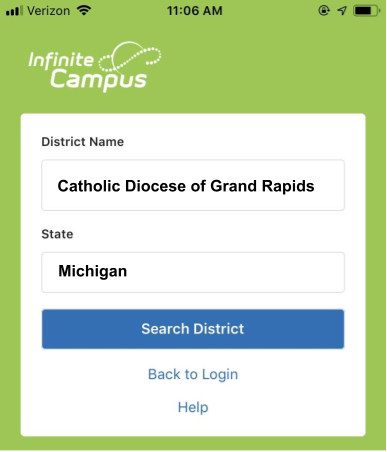Tap the 'District Name' field label
This screenshot has height=452, width=387.
(83, 142)
